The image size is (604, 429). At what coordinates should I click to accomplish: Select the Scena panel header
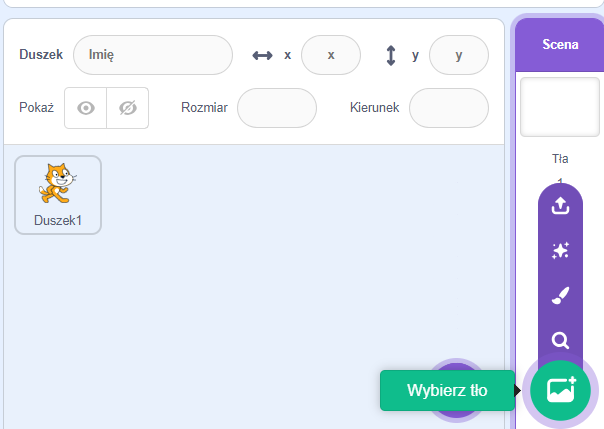tap(560, 44)
